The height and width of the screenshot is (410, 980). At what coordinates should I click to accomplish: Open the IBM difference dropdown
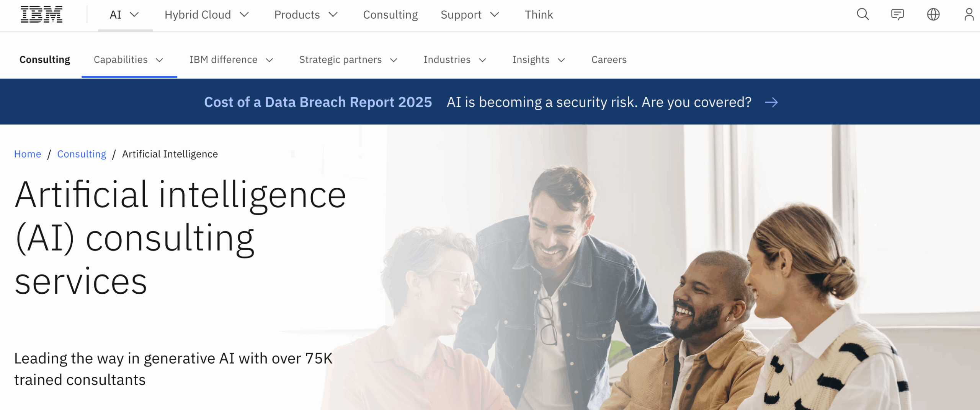point(231,60)
